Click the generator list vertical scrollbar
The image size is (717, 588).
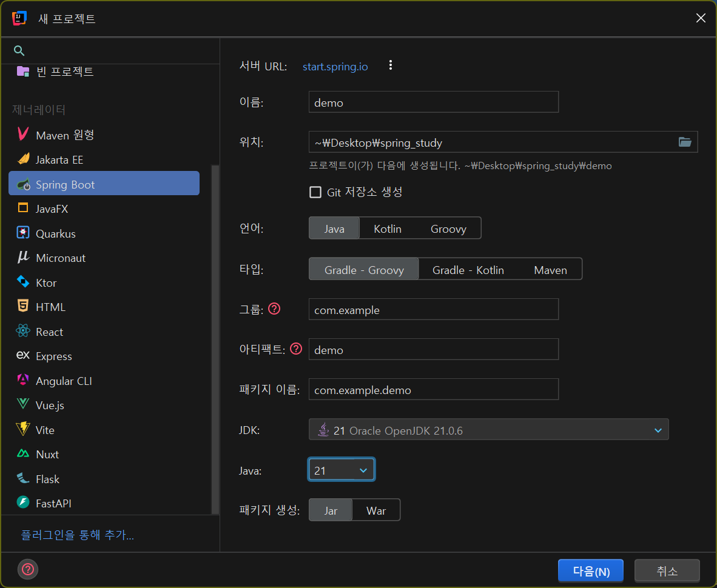215,339
